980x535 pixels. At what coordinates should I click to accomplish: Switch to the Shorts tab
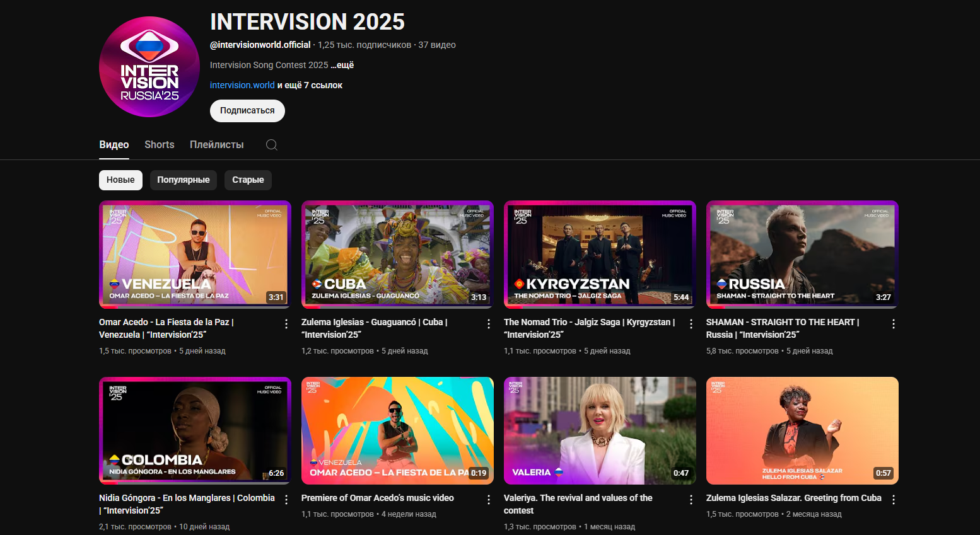click(x=160, y=145)
